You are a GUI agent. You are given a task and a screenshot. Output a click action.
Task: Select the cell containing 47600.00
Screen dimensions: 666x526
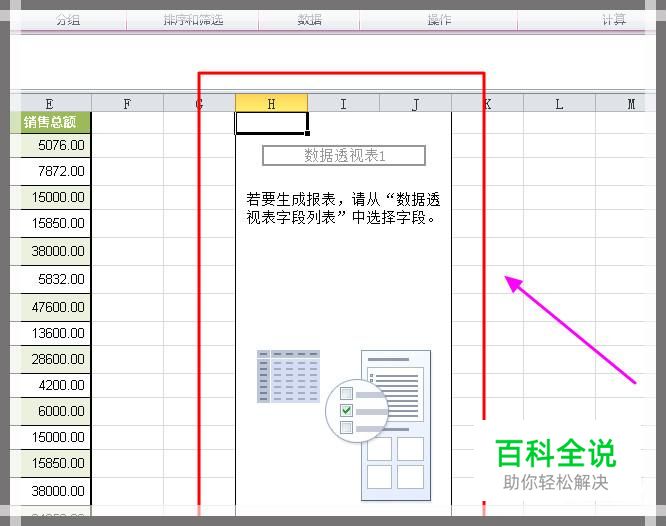pos(50,307)
